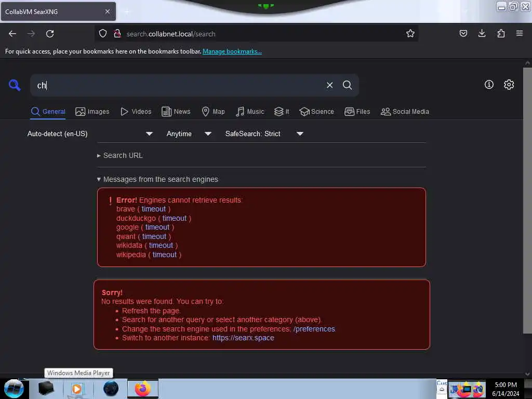
Task: Collapse Messages from the search engines
Action: [x=157, y=179]
